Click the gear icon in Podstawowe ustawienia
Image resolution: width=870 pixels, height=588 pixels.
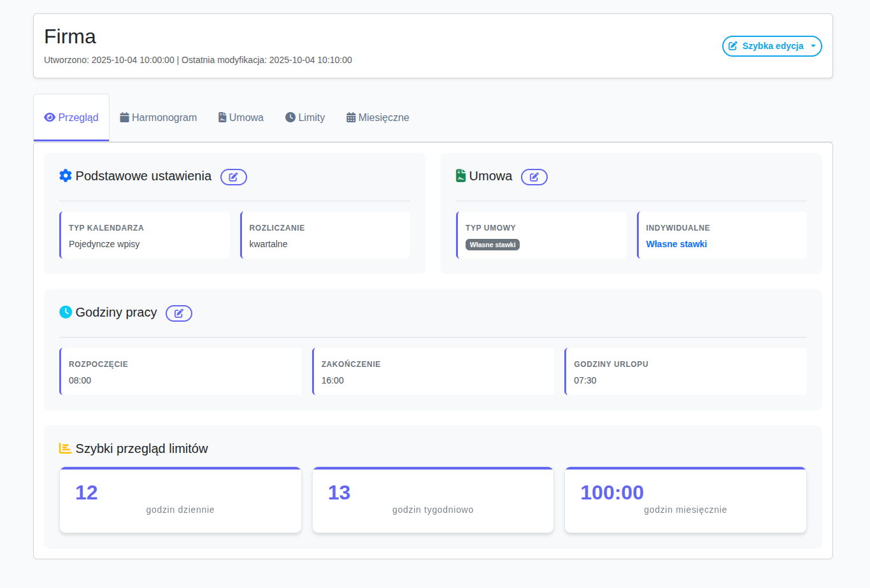click(x=66, y=176)
